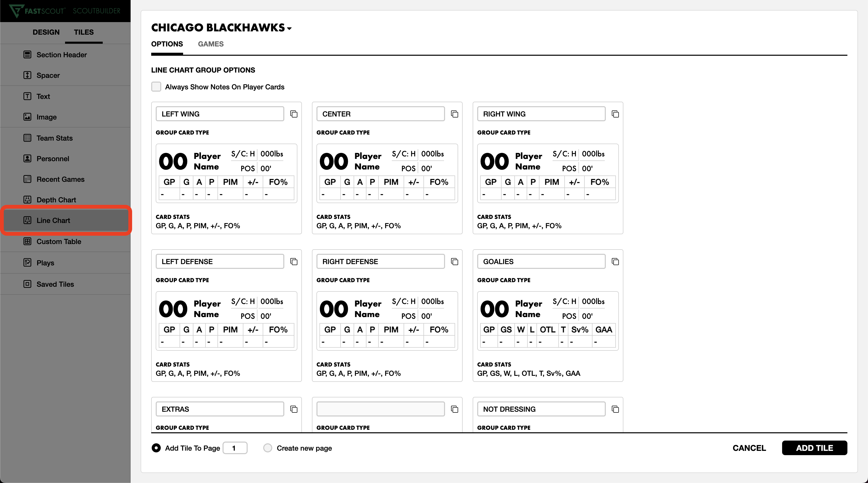The height and width of the screenshot is (483, 868).
Task: Enable Always Show Notes On Player Cards
Action: [156, 87]
